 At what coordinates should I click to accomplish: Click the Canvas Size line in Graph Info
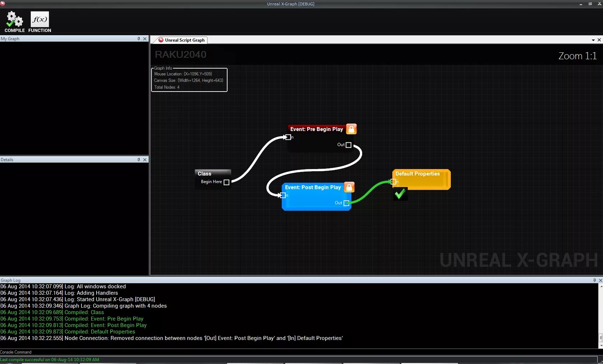(188, 80)
